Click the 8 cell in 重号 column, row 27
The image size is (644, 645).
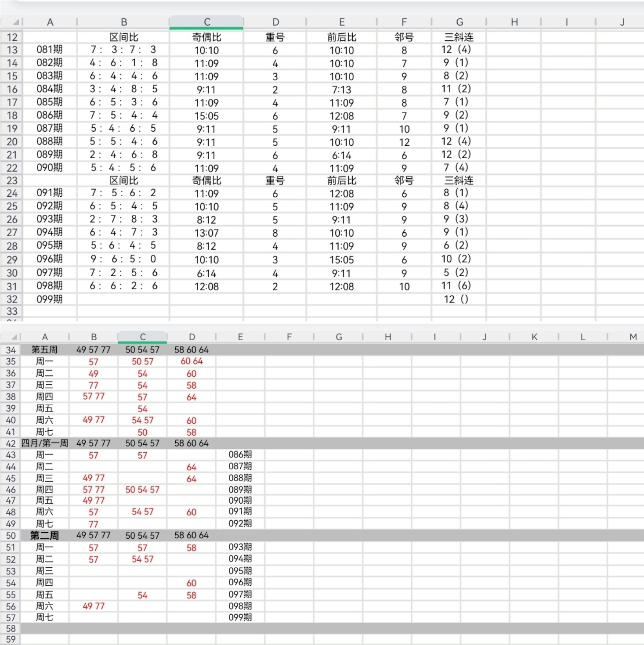275,233
